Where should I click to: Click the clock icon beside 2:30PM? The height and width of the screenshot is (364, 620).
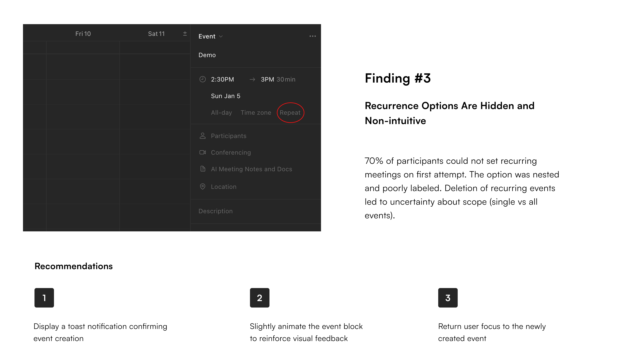click(x=202, y=79)
